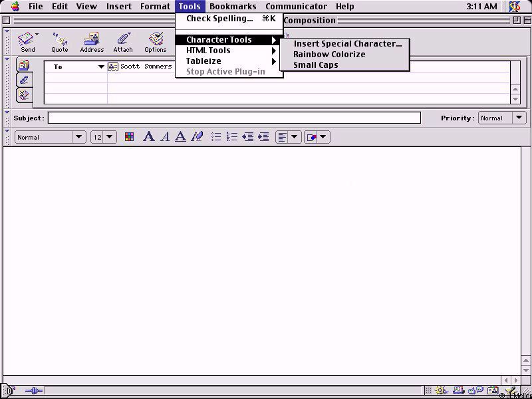
Task: Open the Bookmarks menu
Action: [x=233, y=7]
